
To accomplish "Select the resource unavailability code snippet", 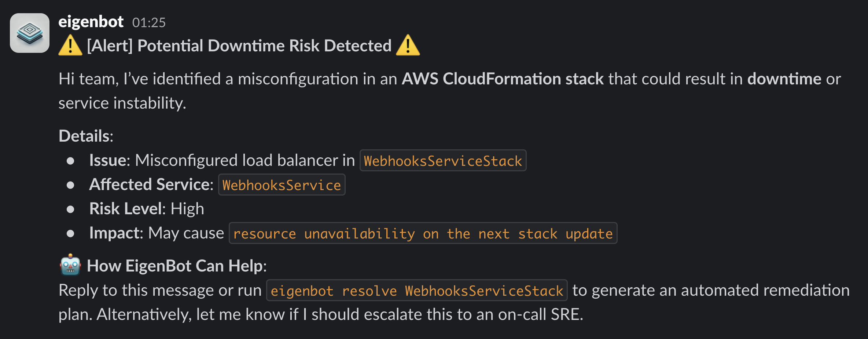I will pyautogui.click(x=423, y=233).
